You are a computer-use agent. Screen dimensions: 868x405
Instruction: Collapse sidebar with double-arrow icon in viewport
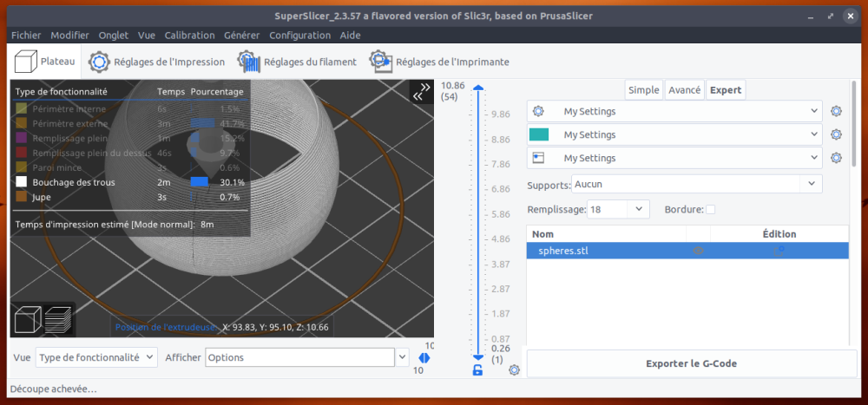(x=422, y=92)
